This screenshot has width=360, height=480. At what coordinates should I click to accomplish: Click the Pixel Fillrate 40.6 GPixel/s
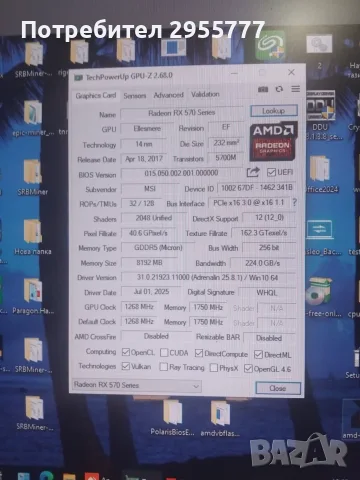pyautogui.click(x=148, y=233)
